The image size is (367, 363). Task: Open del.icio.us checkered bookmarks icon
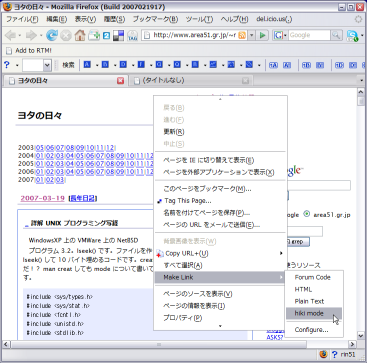(118, 35)
